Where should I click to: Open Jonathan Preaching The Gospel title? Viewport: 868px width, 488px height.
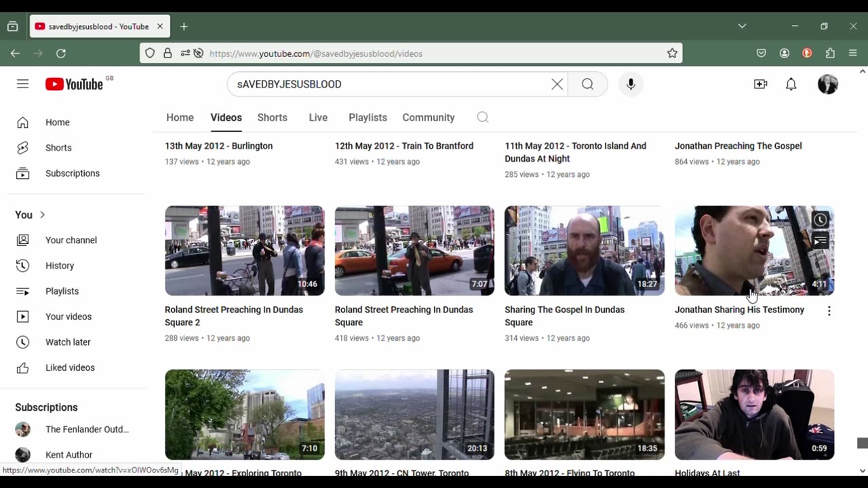tap(738, 146)
